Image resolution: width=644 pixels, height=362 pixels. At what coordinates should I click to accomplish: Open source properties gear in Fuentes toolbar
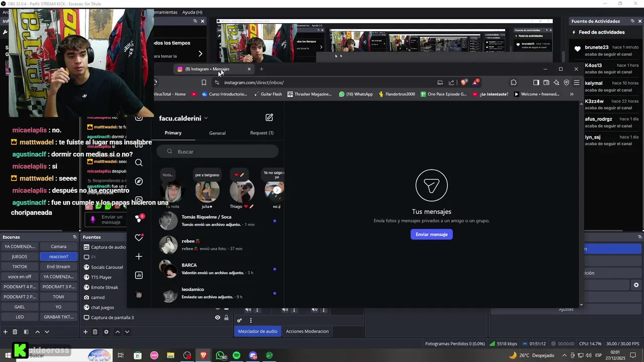(106, 332)
